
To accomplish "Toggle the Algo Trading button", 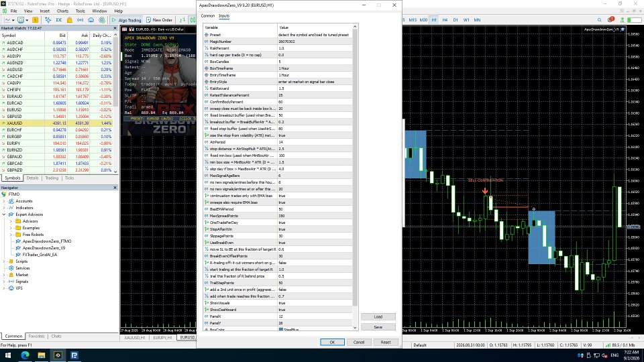I will point(127,19).
